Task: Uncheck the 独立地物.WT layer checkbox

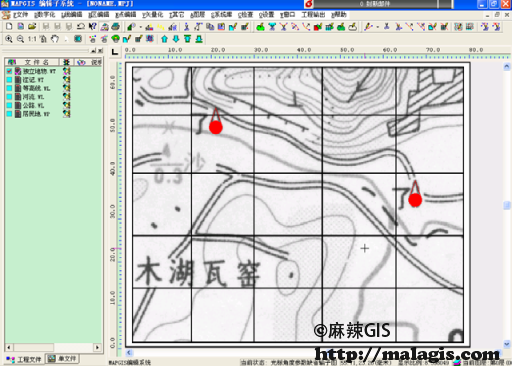Action: tap(9, 71)
